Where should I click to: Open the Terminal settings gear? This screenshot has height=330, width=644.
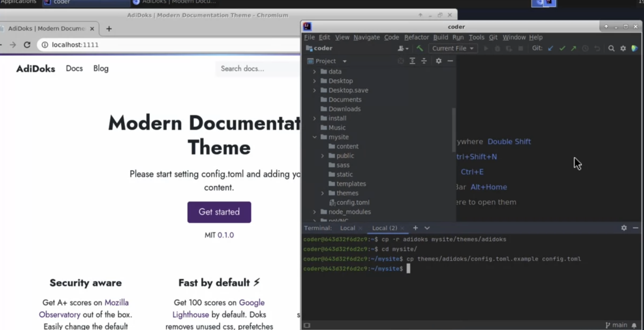point(624,228)
